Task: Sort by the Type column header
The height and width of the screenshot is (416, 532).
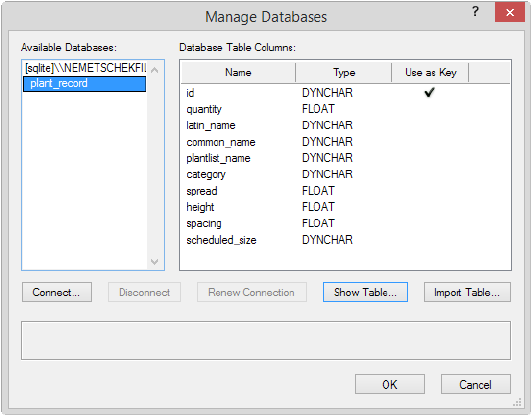Action: tap(344, 72)
